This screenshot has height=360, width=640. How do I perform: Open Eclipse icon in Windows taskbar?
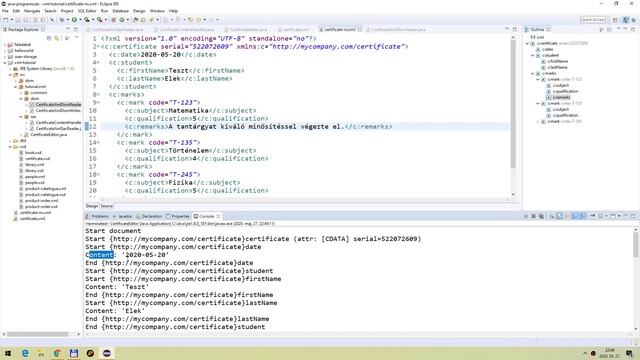[107, 353]
